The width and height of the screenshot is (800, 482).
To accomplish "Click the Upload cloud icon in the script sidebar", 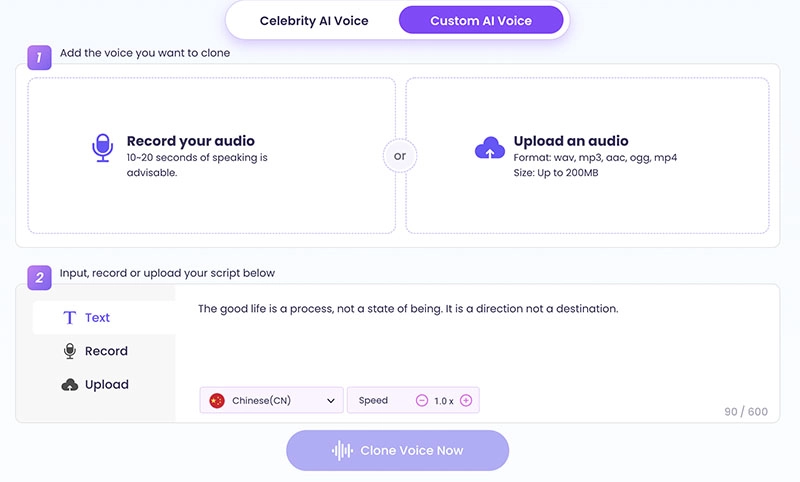I will click(70, 385).
